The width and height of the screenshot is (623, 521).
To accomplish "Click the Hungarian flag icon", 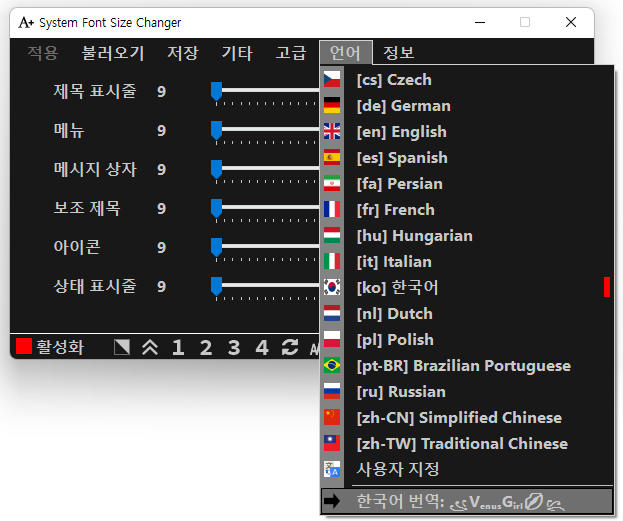I will coord(332,235).
